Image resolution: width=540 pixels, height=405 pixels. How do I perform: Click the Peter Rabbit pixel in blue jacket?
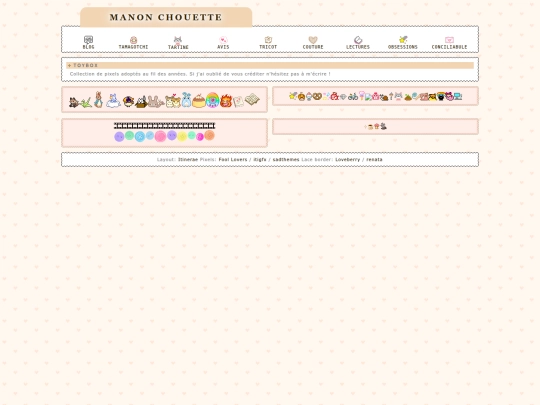click(x=98, y=100)
